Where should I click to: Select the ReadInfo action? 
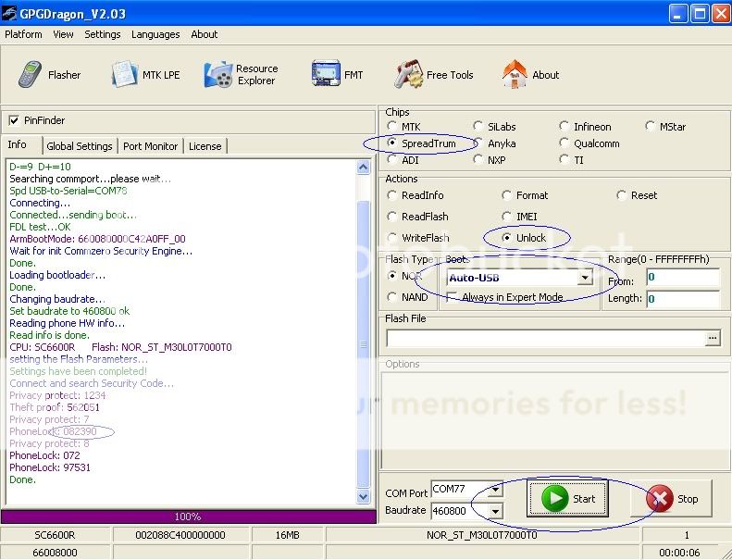(392, 195)
